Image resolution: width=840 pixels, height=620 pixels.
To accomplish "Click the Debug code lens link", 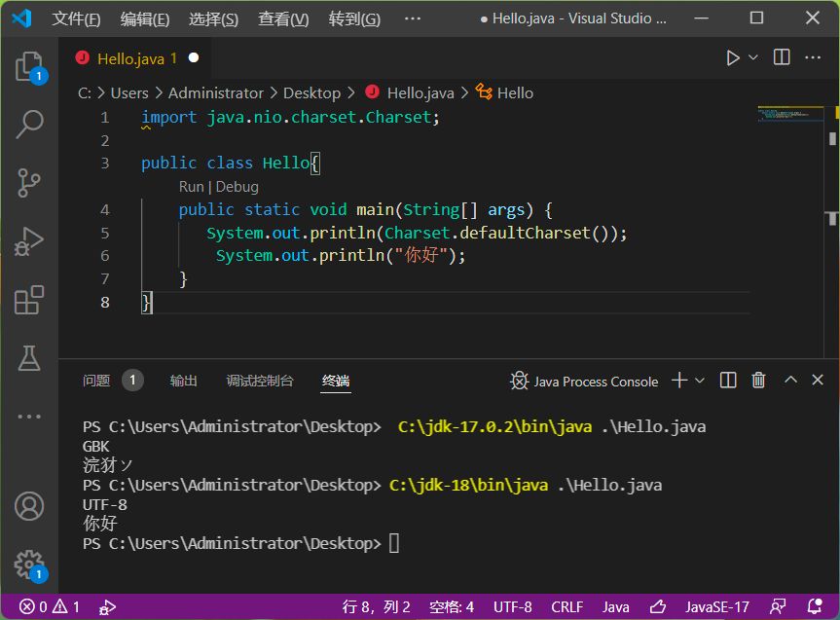I will pyautogui.click(x=237, y=187).
